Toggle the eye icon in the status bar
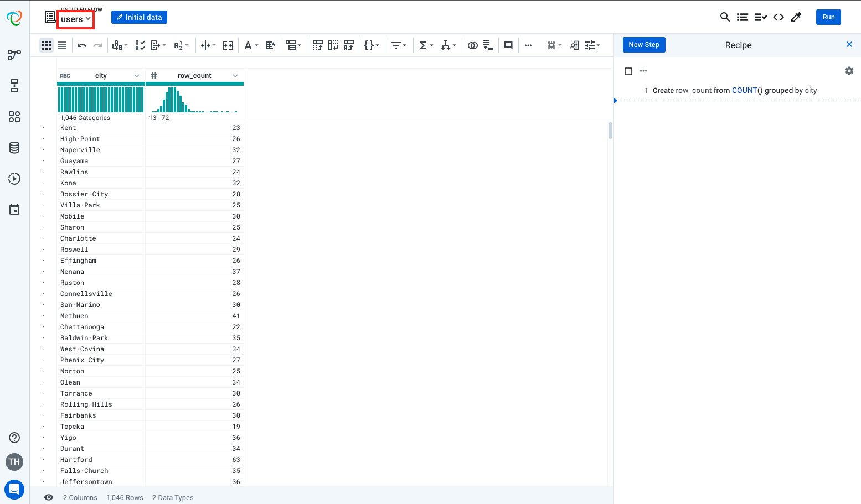The height and width of the screenshot is (504, 861). tap(49, 497)
